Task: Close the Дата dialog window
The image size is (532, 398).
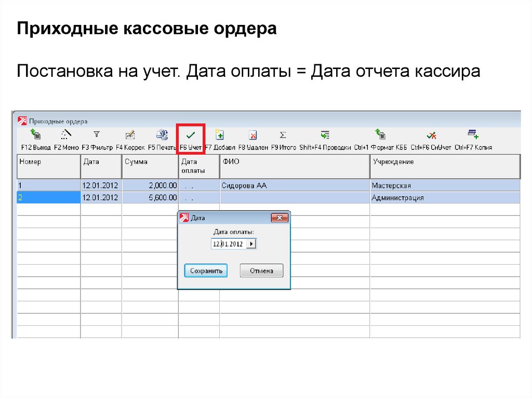Action: (x=279, y=218)
